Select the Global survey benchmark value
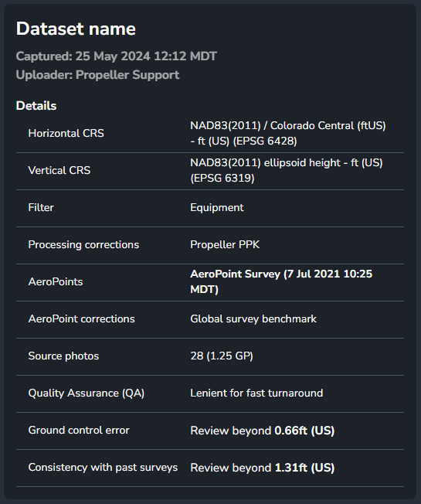 point(253,318)
